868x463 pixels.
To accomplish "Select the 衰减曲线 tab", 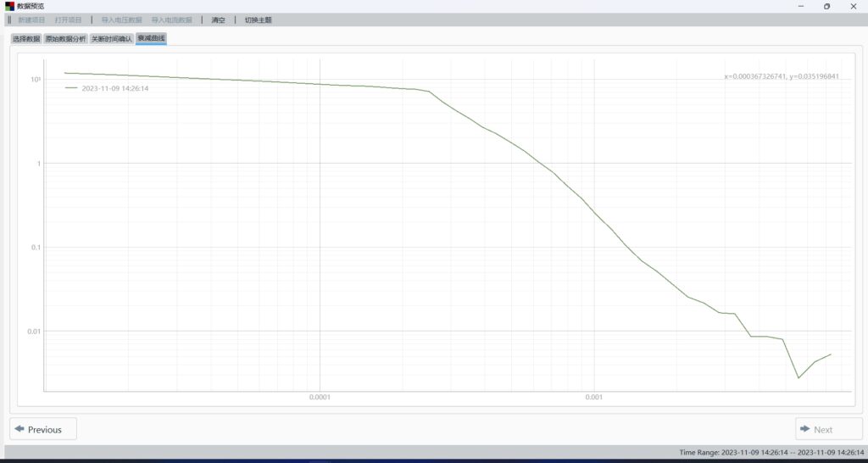I will [x=151, y=39].
